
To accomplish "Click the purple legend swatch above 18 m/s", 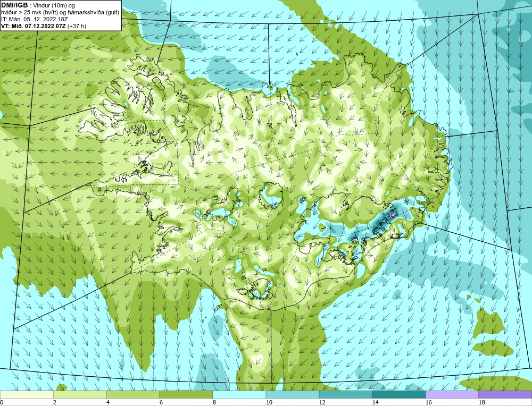I will (x=505, y=395).
